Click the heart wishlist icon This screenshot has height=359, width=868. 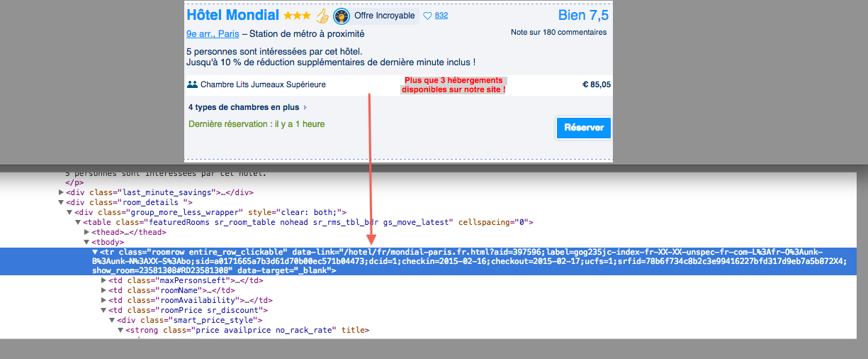coord(427,16)
